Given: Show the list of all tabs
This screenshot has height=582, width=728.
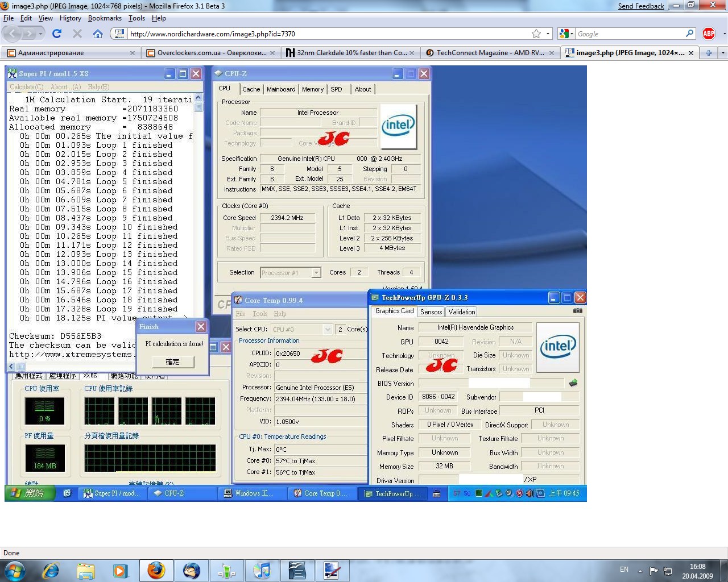Looking at the screenshot, I should (x=723, y=53).
